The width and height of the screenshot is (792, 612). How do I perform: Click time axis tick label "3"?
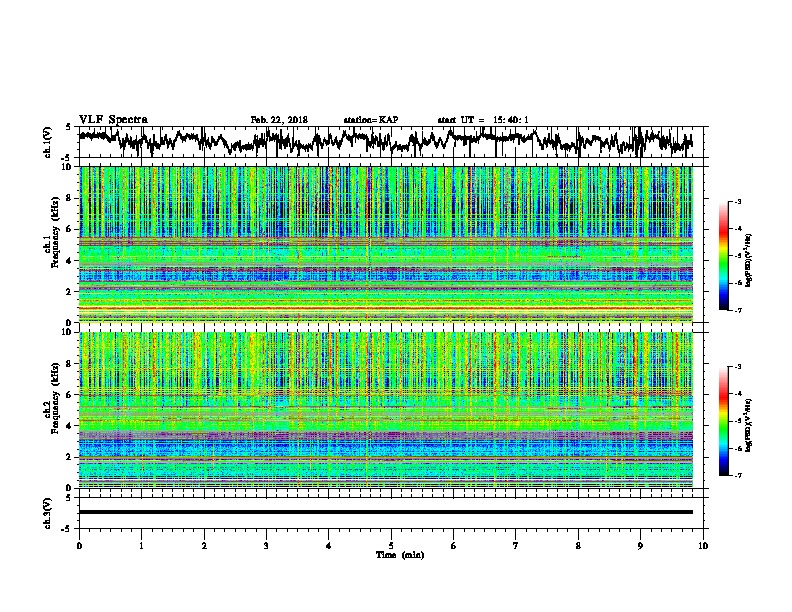pos(266,546)
